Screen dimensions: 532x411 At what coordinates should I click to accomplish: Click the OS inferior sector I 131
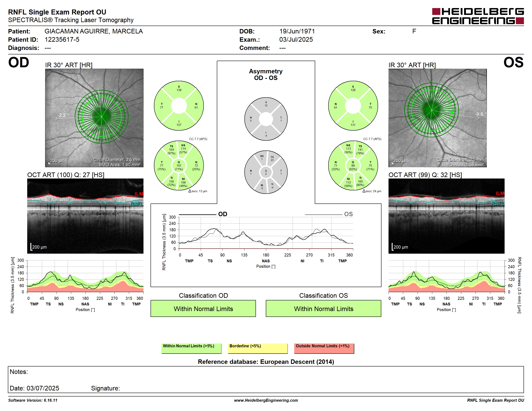[x=353, y=123]
